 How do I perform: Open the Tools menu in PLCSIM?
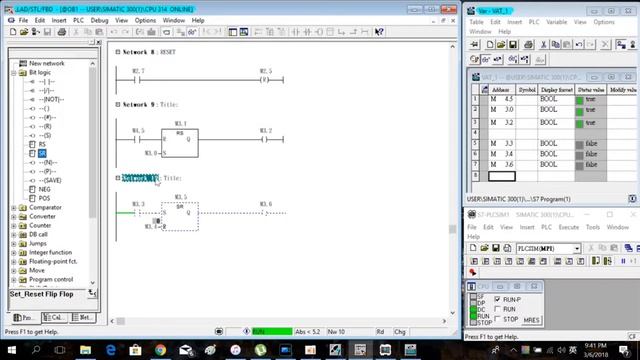pos(593,227)
